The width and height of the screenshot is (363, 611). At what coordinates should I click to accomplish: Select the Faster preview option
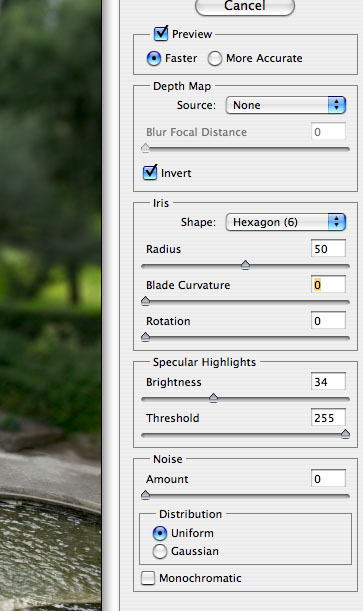(x=154, y=58)
